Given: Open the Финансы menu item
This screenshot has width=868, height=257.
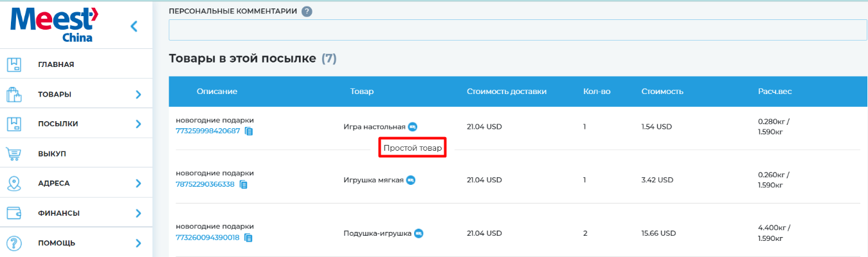Looking at the screenshot, I should [76, 213].
